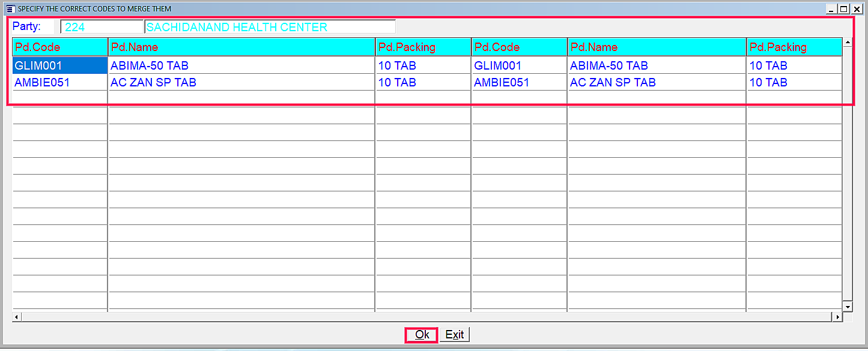Click the Exit button
The image size is (868, 351).
[454, 335]
